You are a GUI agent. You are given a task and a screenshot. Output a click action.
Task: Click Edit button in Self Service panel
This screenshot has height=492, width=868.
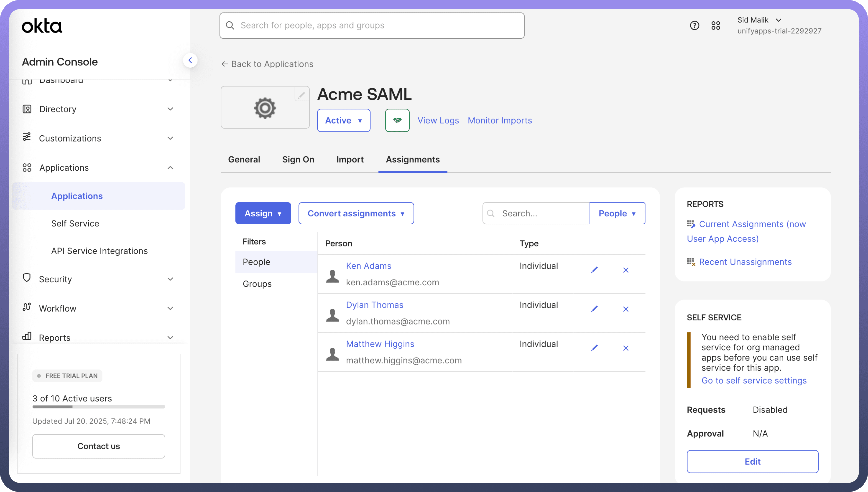pyautogui.click(x=752, y=462)
